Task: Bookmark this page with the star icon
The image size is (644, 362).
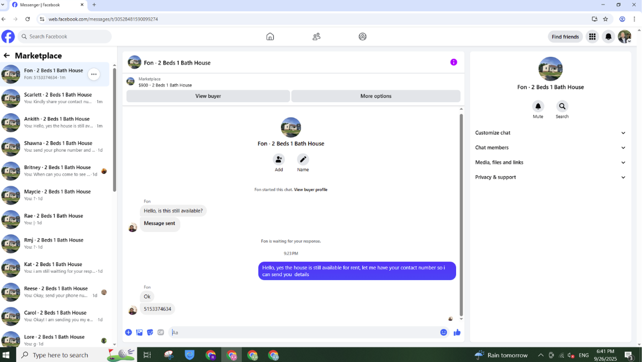Action: 606,19
